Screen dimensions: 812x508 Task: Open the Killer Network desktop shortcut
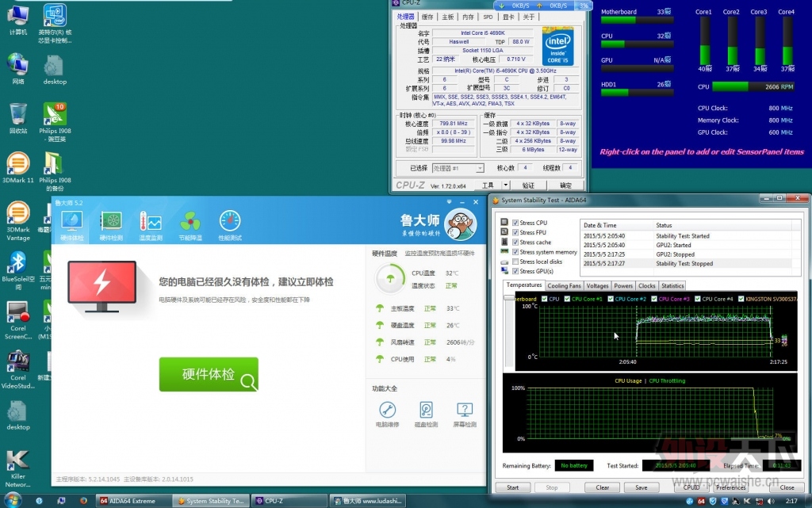pos(18,468)
